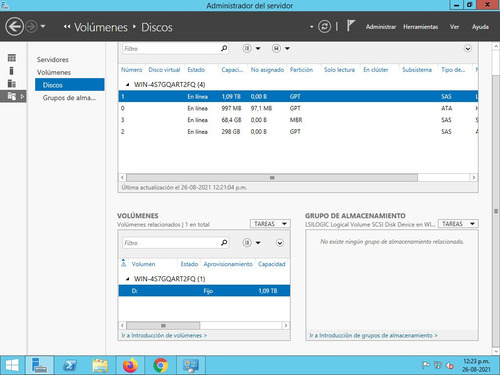Select the D: volume row
The image size is (500, 375).
click(204, 291)
